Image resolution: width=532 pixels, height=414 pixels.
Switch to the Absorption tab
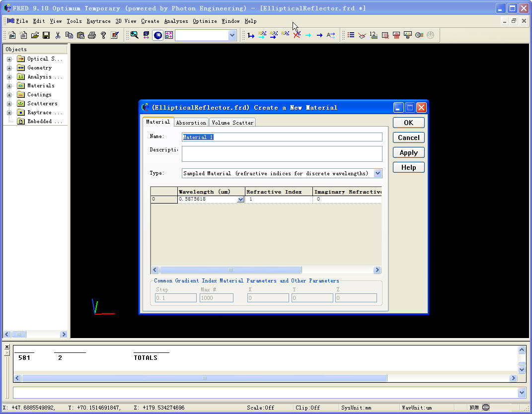pos(191,123)
